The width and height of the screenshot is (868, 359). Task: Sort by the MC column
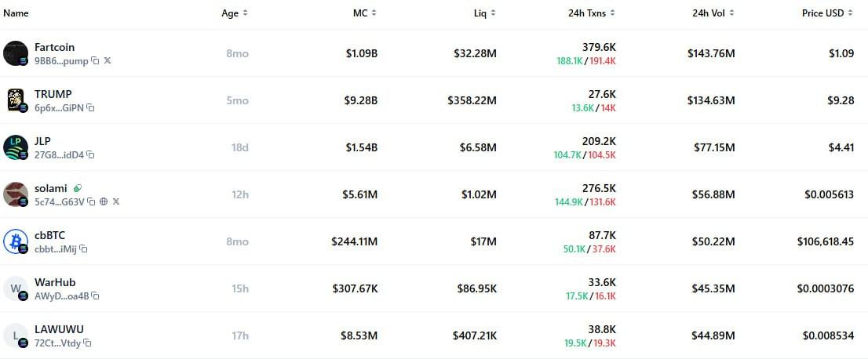click(x=365, y=13)
